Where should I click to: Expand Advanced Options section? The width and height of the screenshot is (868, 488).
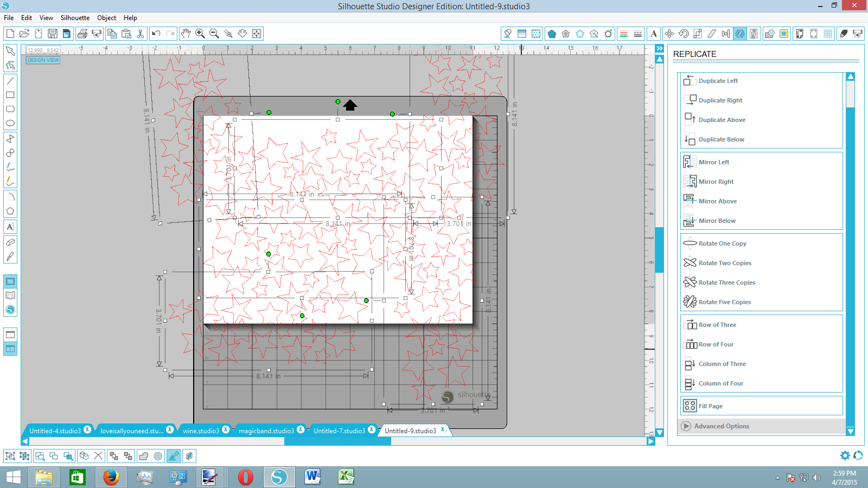762,426
